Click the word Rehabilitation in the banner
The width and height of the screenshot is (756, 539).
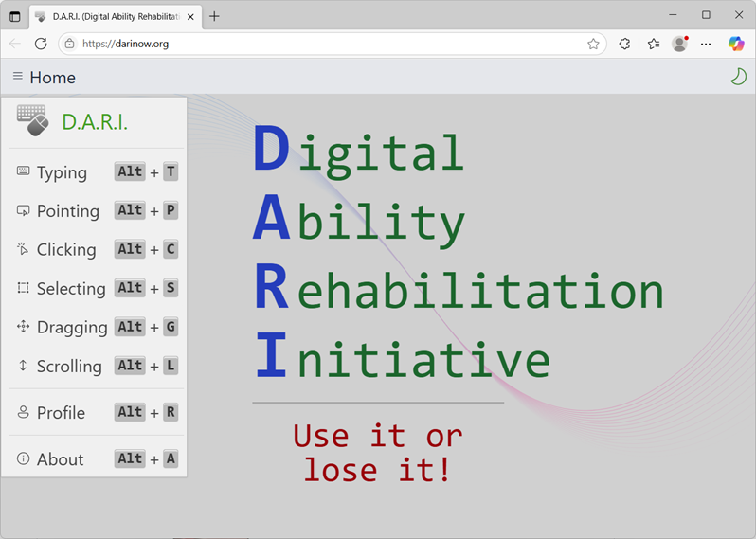click(x=459, y=288)
